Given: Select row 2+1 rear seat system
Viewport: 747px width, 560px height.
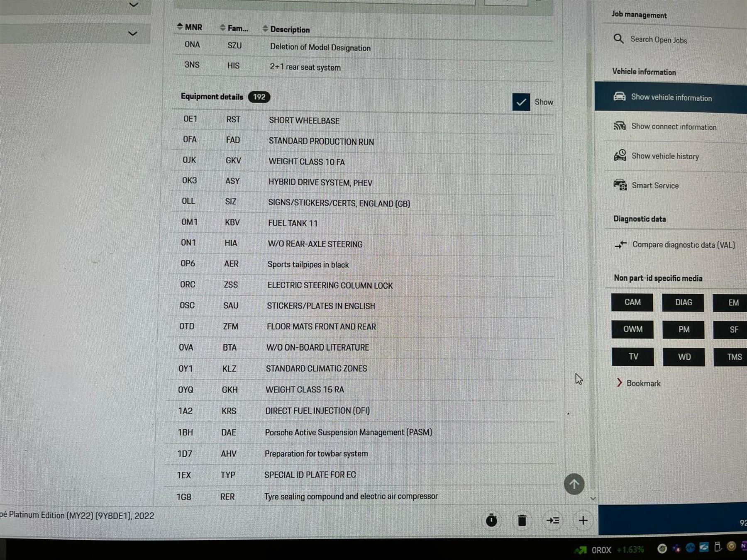Looking at the screenshot, I should click(363, 66).
